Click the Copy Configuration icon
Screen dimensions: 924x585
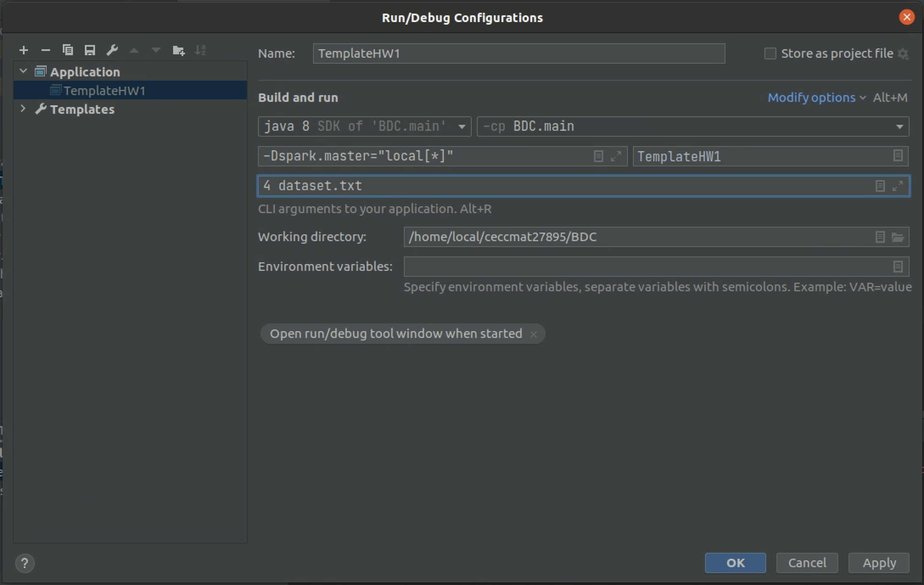[68, 51]
